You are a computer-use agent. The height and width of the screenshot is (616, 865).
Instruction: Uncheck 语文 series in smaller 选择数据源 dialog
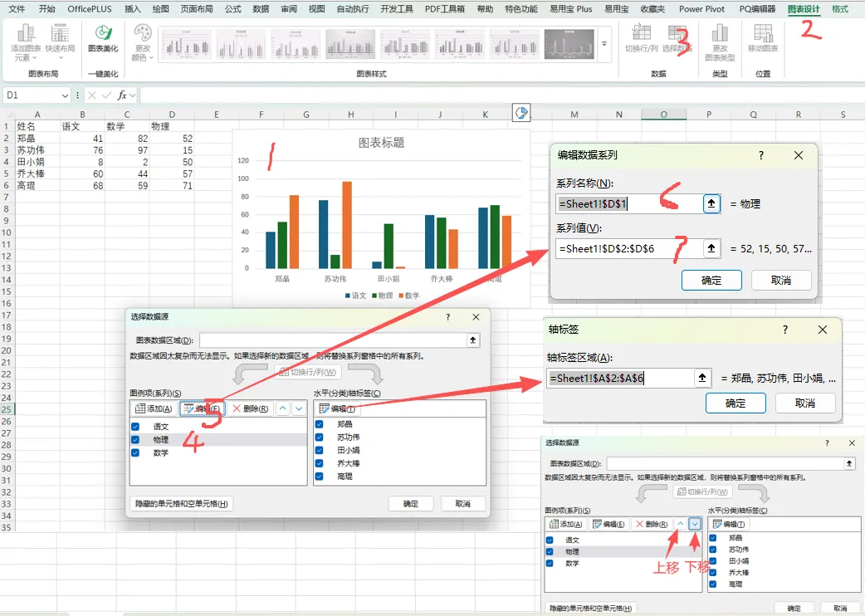[550, 540]
